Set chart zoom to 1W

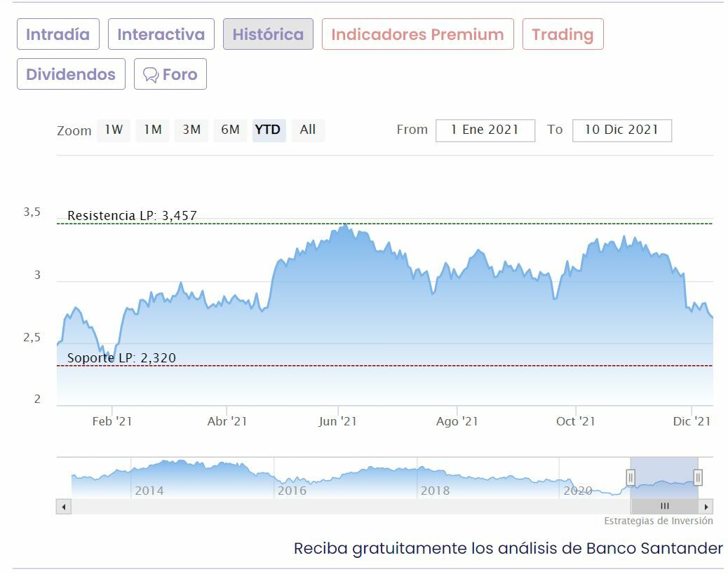pos(114,130)
